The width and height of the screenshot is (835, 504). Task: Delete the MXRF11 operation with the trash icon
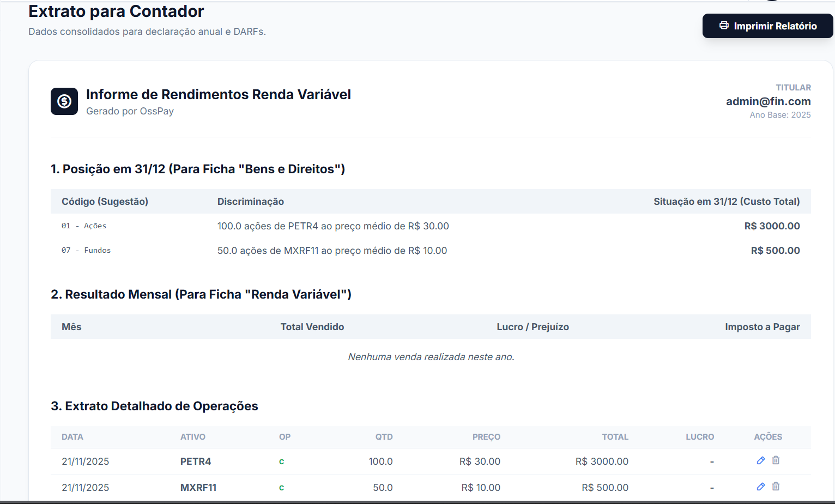[776, 487]
